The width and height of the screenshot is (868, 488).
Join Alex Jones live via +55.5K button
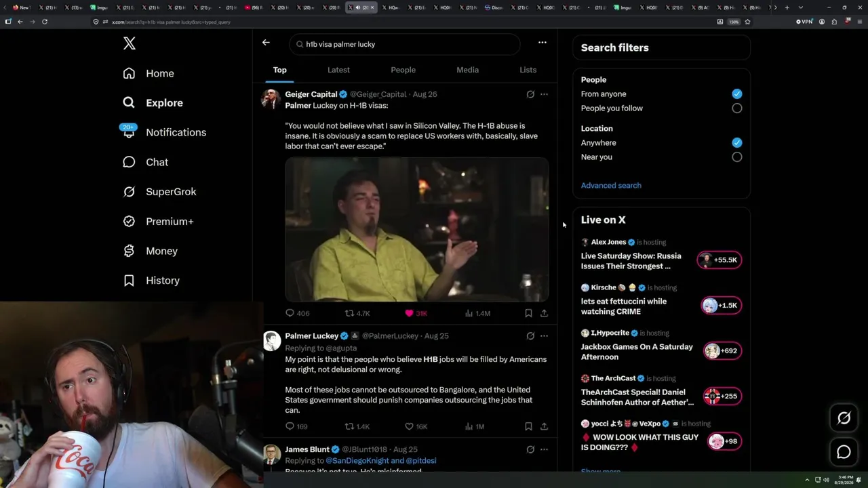[719, 260]
